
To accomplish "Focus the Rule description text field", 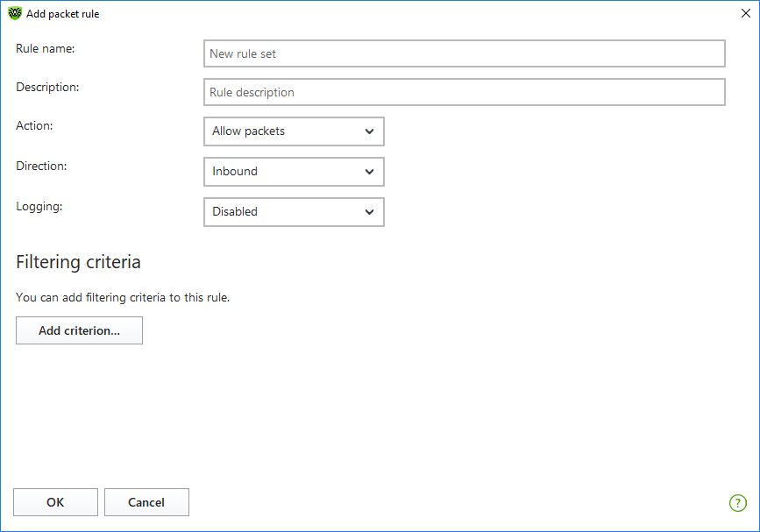I will [465, 92].
